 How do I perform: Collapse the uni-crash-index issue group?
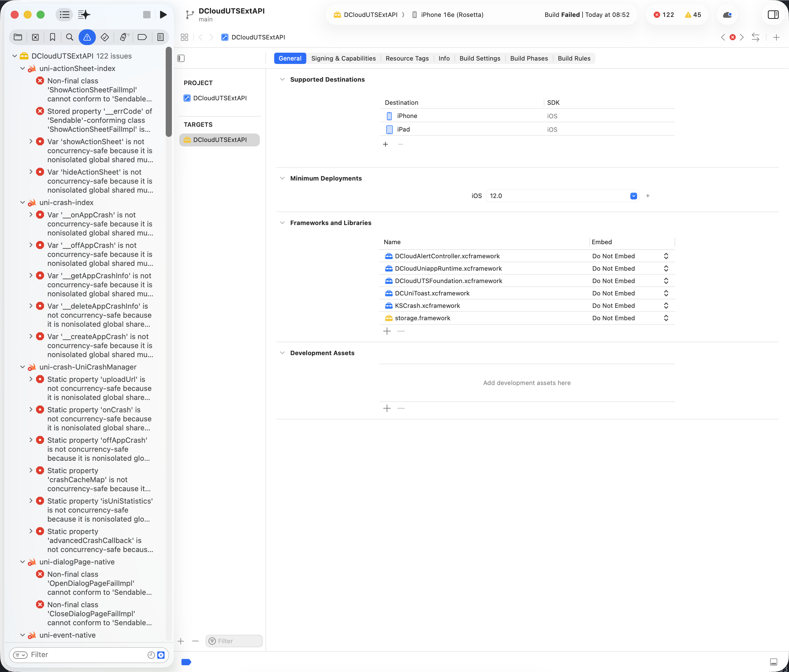click(x=23, y=203)
